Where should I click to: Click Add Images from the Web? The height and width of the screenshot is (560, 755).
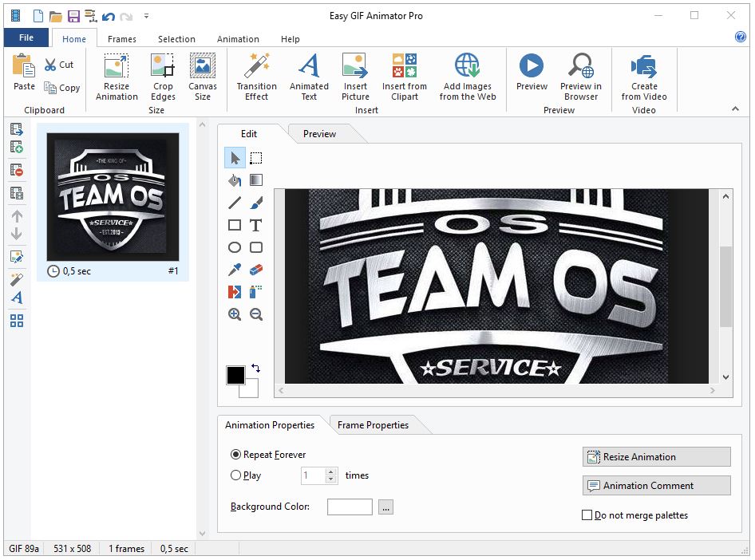click(468, 77)
